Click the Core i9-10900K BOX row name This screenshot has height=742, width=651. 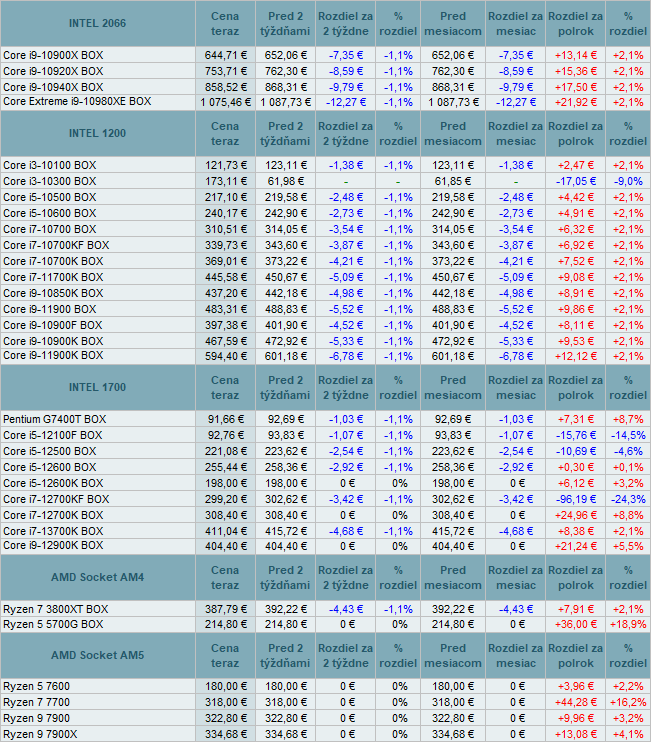click(x=53, y=342)
